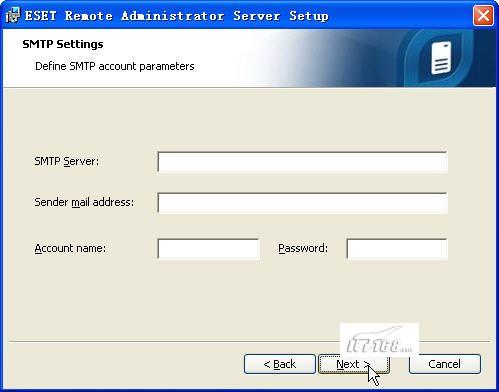This screenshot has width=499, height=392.
Task: Click the server document icon in banner
Action: [441, 58]
